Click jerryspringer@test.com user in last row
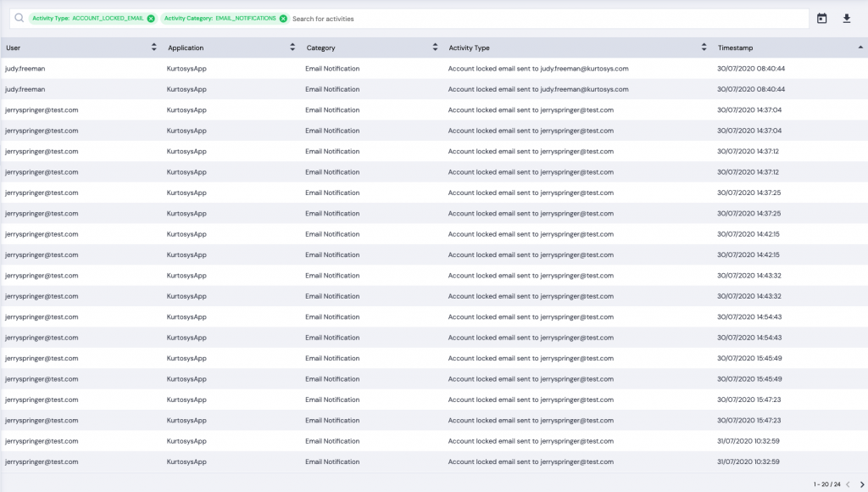 [42, 461]
